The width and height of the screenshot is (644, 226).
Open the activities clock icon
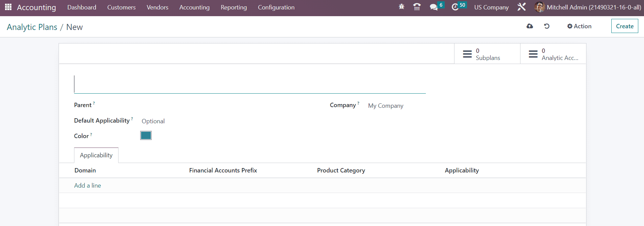(x=455, y=7)
